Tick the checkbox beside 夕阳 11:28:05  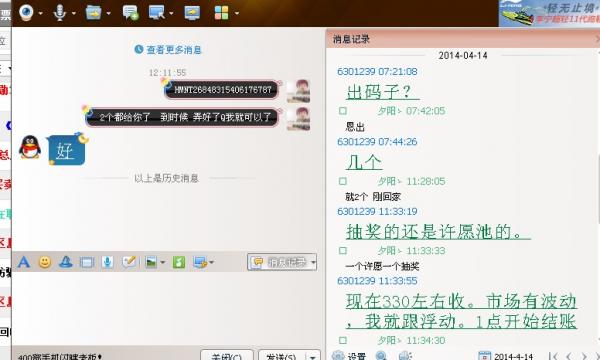coord(343,181)
